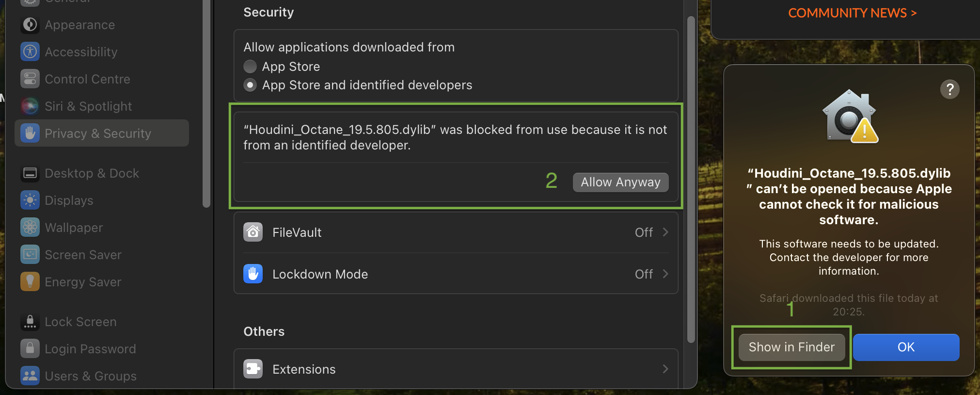Image resolution: width=980 pixels, height=395 pixels.
Task: Expand Lockdown Mode settings chevron
Action: pos(665,274)
